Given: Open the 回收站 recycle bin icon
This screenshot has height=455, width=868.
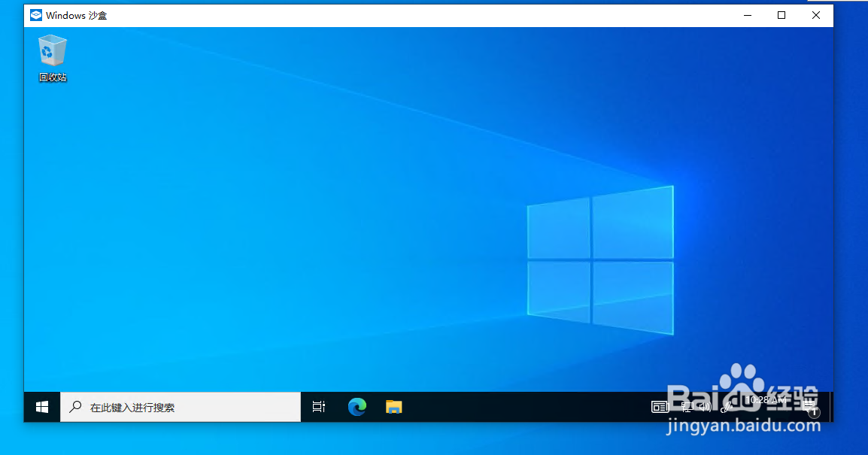Looking at the screenshot, I should [x=53, y=58].
